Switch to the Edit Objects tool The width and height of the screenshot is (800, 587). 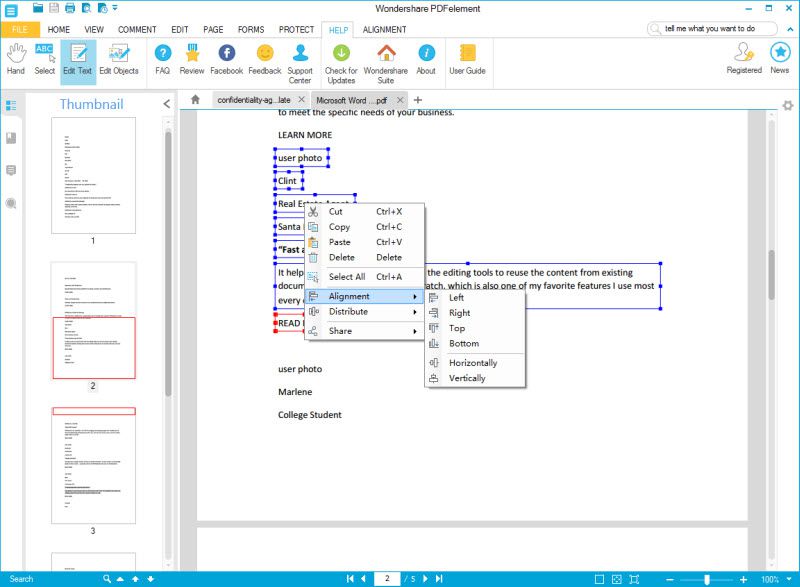pyautogui.click(x=119, y=60)
